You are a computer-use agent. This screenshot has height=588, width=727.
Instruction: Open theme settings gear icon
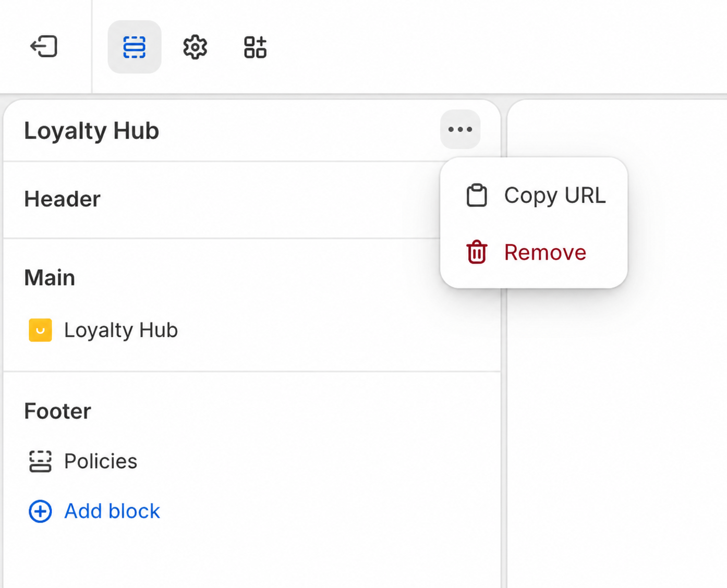point(195,47)
